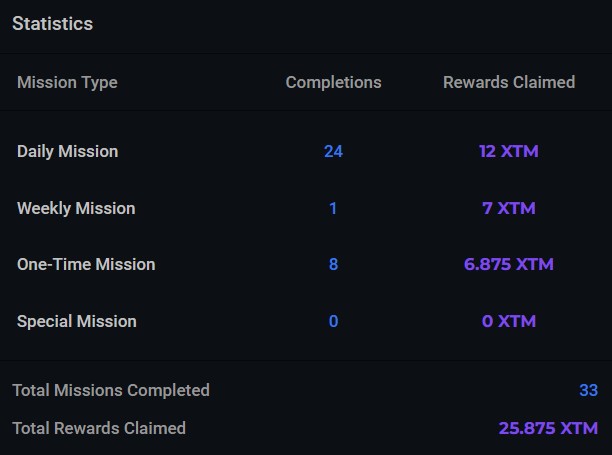Click One-Time Mission completions value 8

[x=333, y=265]
